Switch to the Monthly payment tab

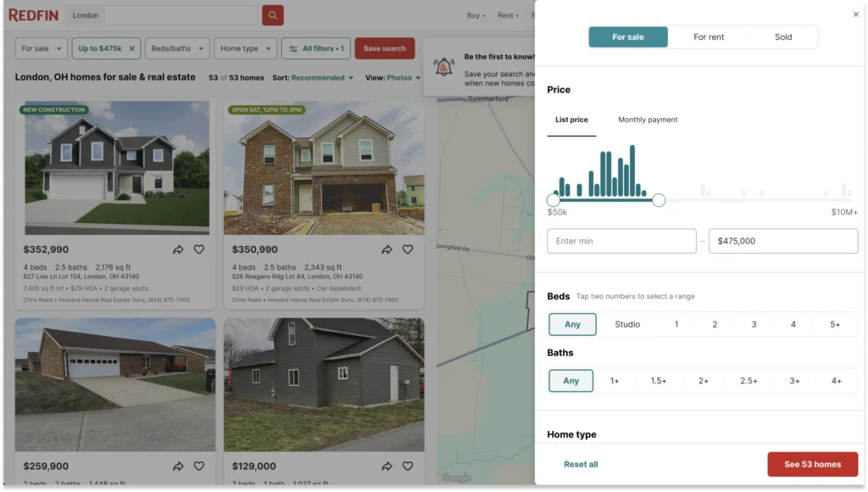648,120
